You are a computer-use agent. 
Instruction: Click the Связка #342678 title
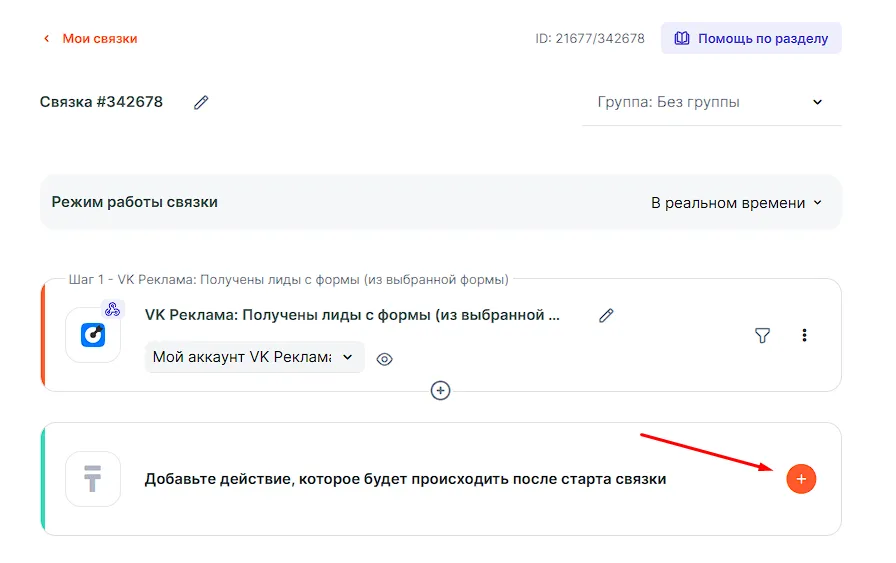101,102
